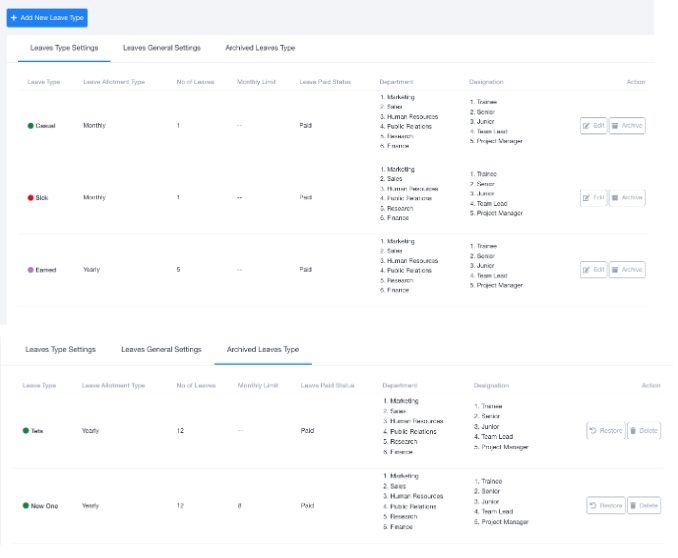
Task: Click the archive box icon in the Sick row
Action: 615,198
